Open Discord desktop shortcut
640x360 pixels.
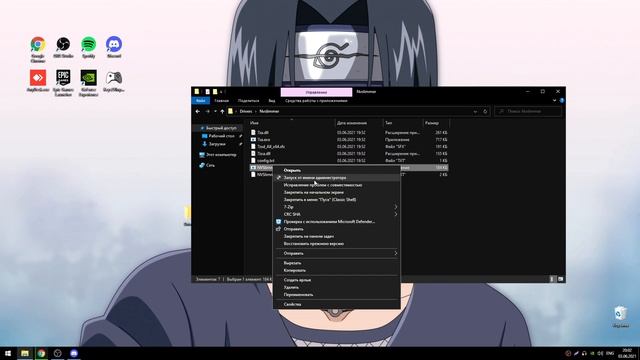click(114, 47)
